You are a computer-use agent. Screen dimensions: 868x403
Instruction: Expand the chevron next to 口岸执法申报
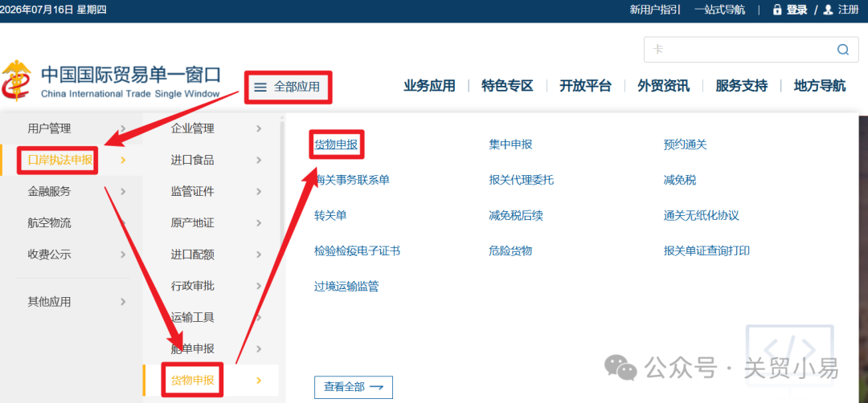(123, 161)
